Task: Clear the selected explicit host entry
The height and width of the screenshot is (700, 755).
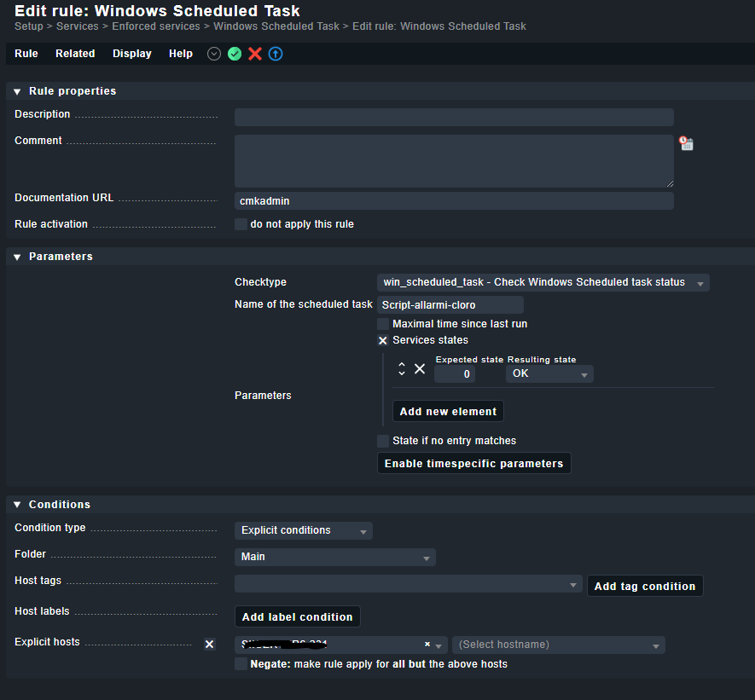Action: [x=427, y=645]
